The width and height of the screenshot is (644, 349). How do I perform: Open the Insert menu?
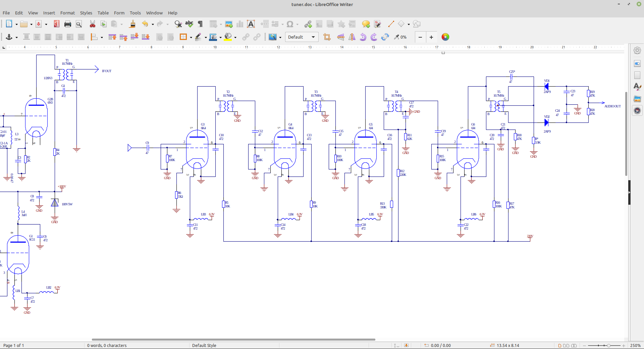[x=49, y=13]
